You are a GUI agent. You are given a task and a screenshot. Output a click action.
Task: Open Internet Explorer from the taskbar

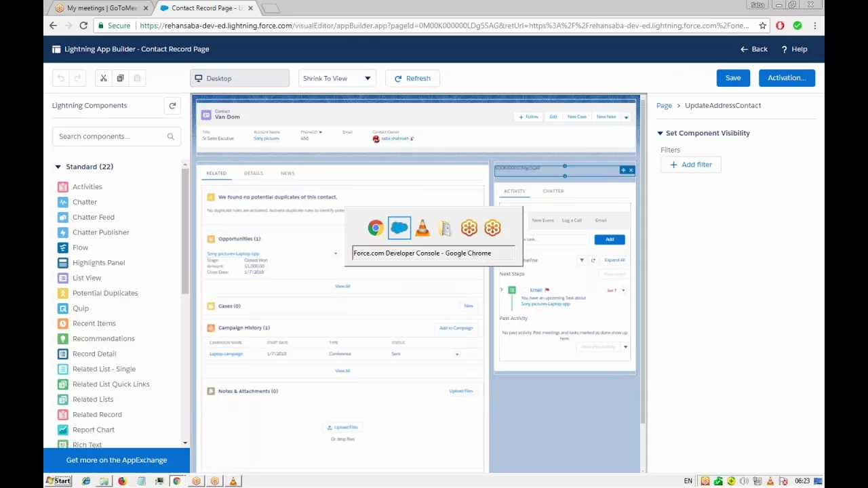pyautogui.click(x=86, y=481)
